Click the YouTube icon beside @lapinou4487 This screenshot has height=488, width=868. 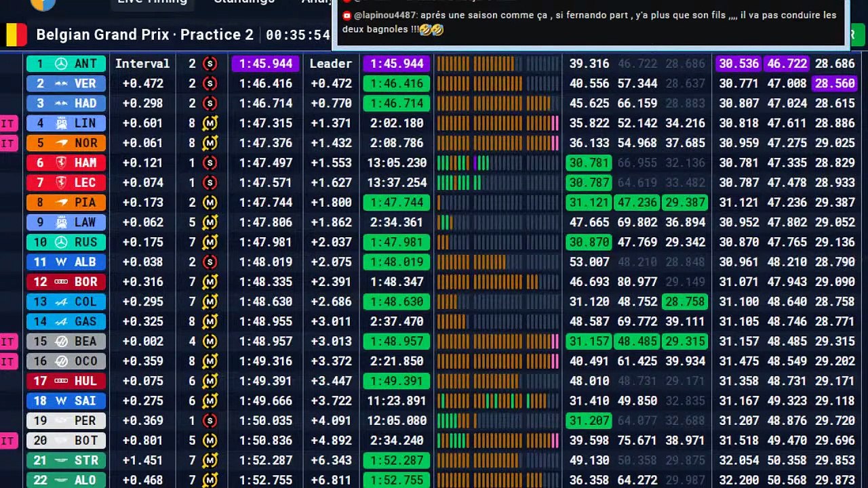coord(347,15)
